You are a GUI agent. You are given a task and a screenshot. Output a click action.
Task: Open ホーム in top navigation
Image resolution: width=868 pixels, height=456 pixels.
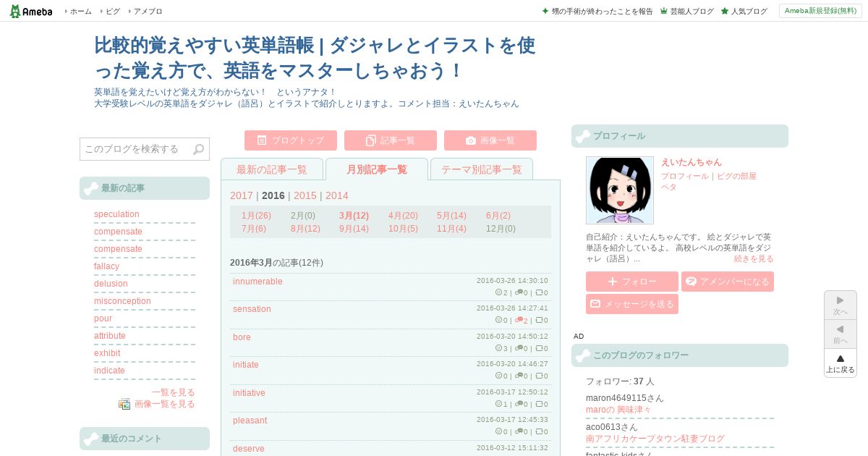click(81, 12)
